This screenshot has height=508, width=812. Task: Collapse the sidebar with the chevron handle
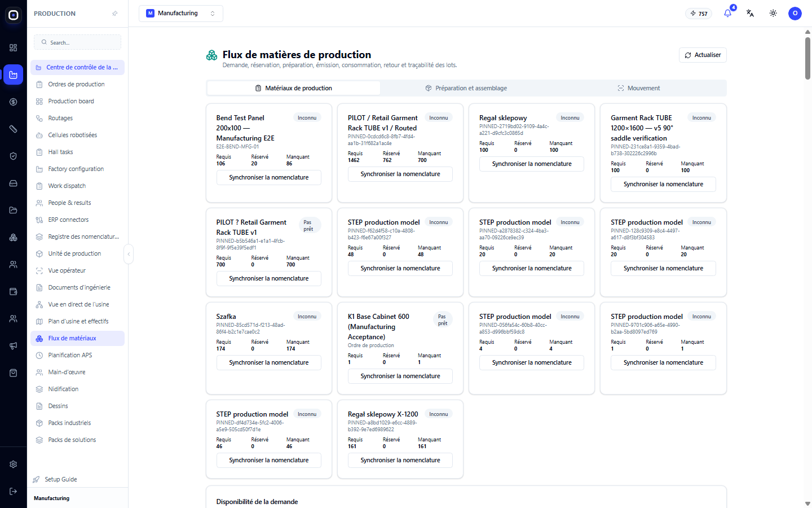[129, 254]
